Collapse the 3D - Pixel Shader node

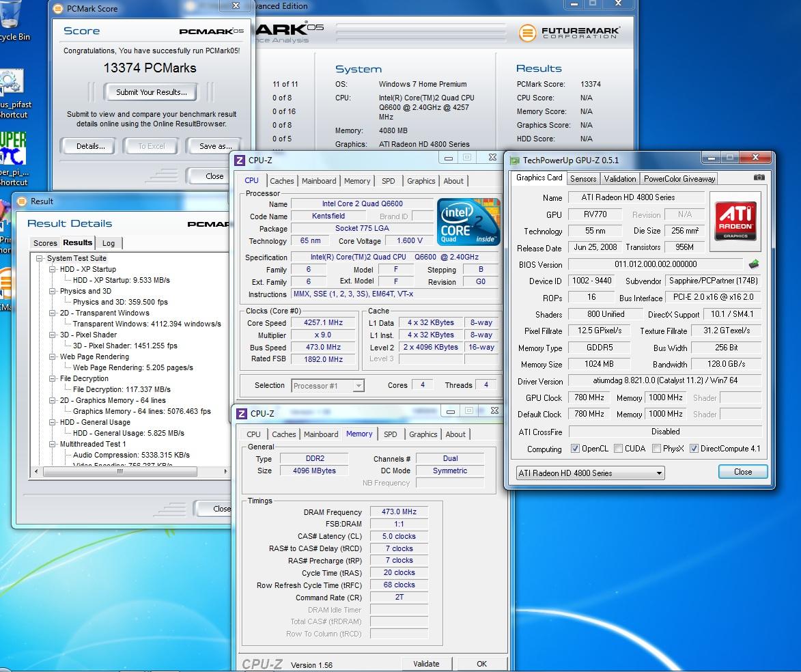click(x=52, y=335)
